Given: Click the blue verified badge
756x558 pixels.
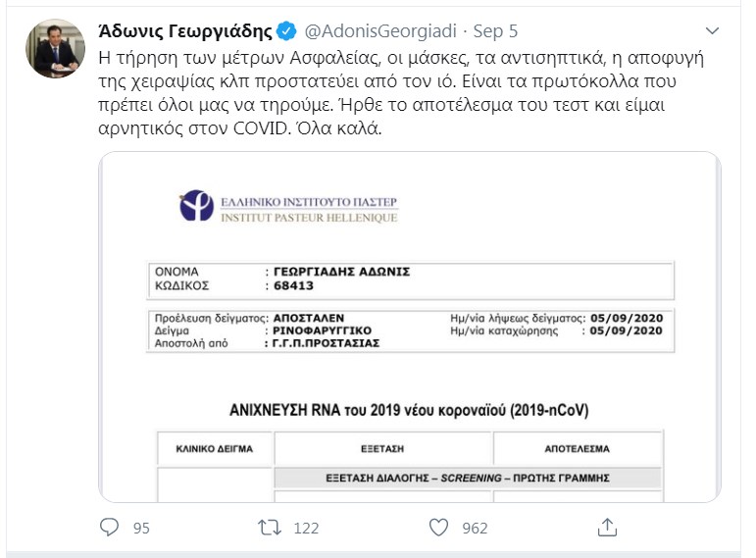Looking at the screenshot, I should pos(286,31).
